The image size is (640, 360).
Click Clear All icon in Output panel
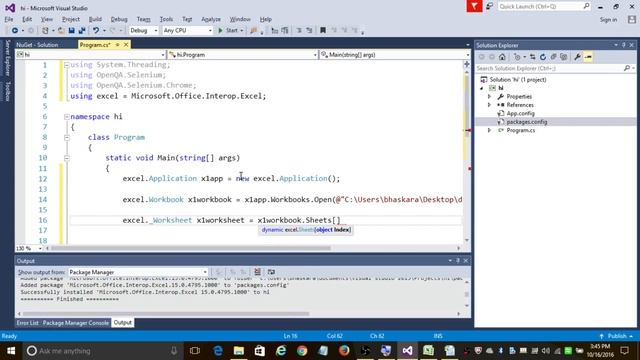coord(258,272)
